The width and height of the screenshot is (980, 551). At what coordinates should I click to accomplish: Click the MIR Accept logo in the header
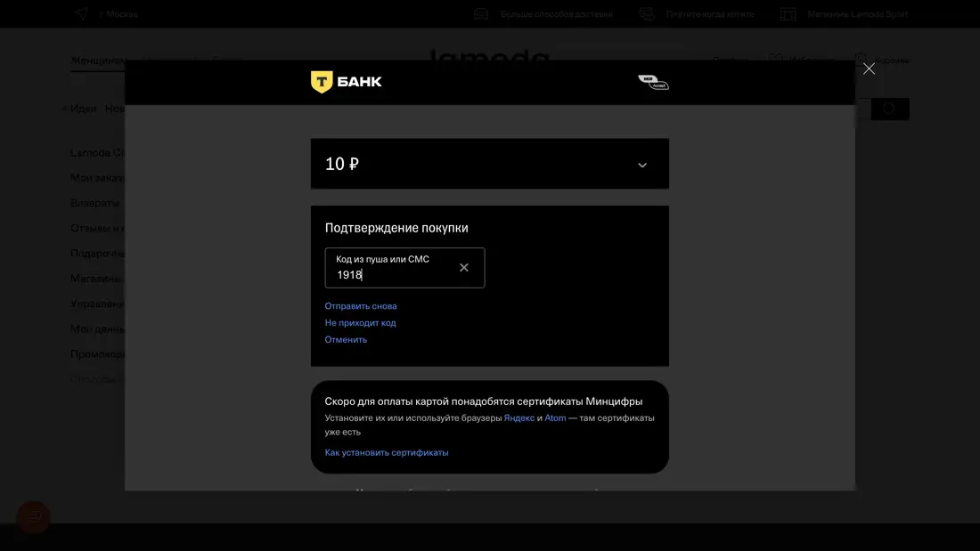click(653, 82)
